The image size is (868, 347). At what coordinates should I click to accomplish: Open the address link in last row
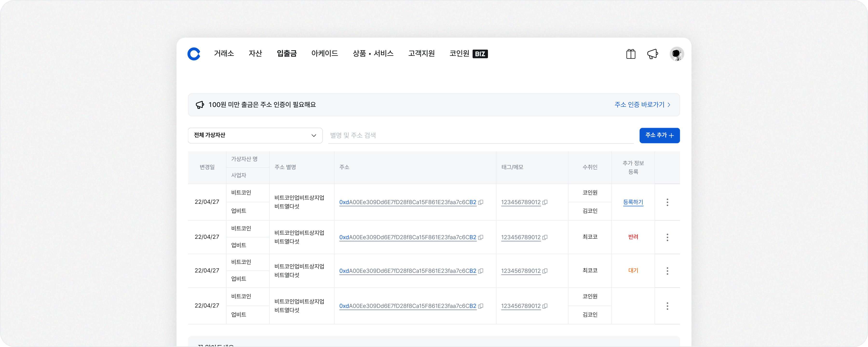(407, 306)
